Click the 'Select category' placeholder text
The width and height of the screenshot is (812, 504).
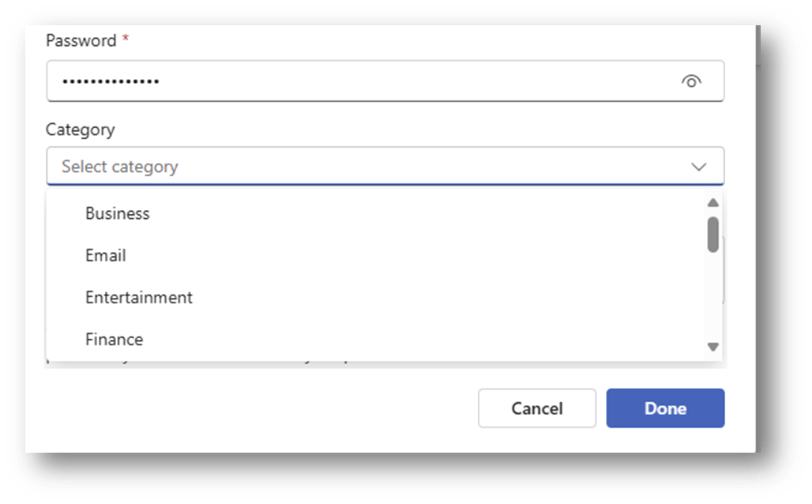coord(119,167)
